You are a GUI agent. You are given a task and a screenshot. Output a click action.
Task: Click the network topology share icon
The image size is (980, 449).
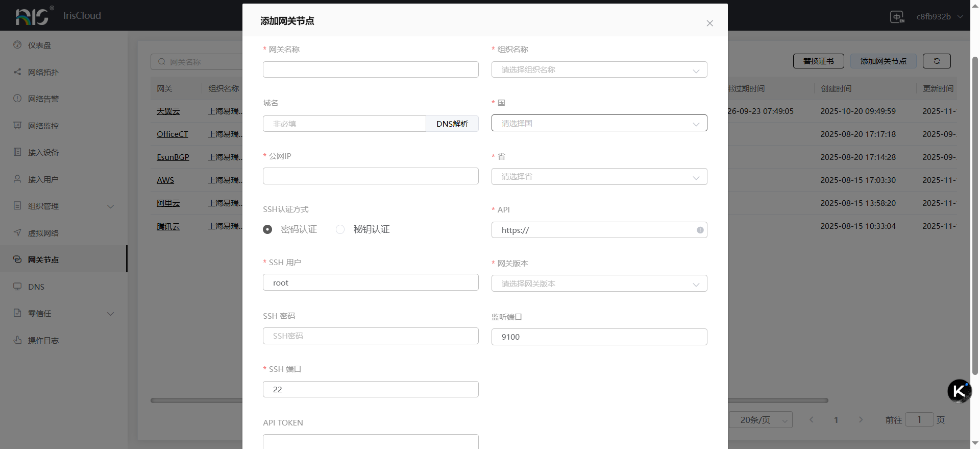(x=17, y=72)
